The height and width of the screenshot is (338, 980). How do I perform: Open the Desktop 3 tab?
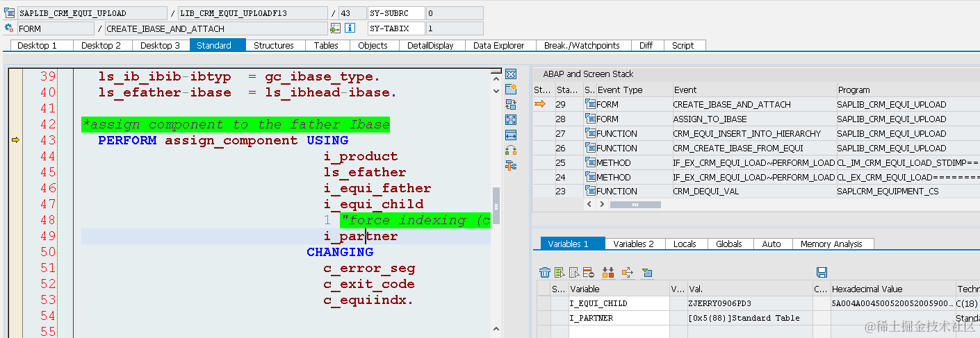tap(161, 45)
